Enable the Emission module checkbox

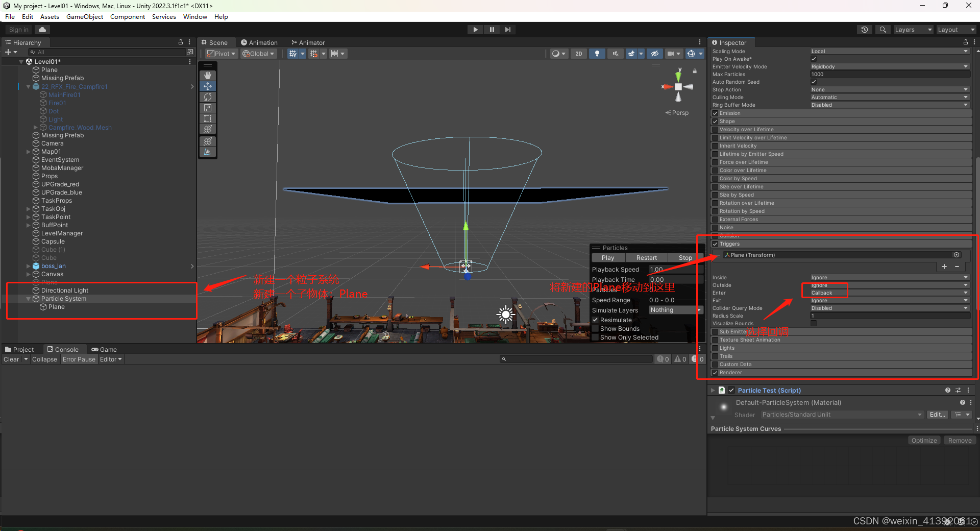(x=716, y=113)
